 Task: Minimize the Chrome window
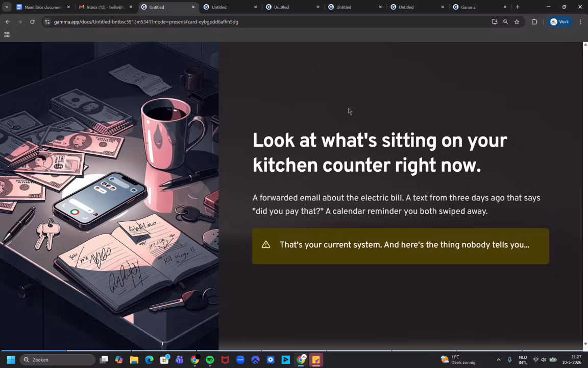[x=549, y=7]
